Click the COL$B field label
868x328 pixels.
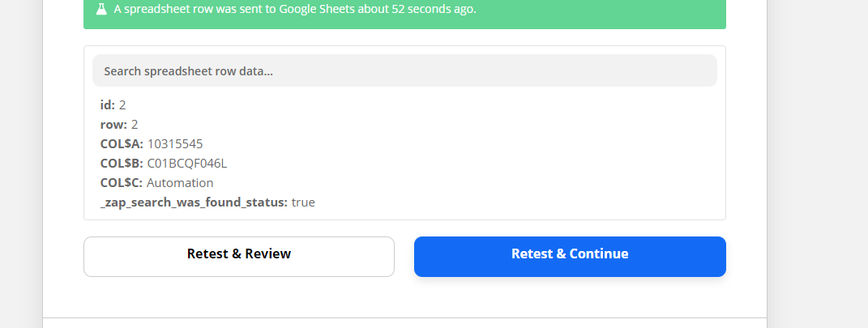coord(122,163)
